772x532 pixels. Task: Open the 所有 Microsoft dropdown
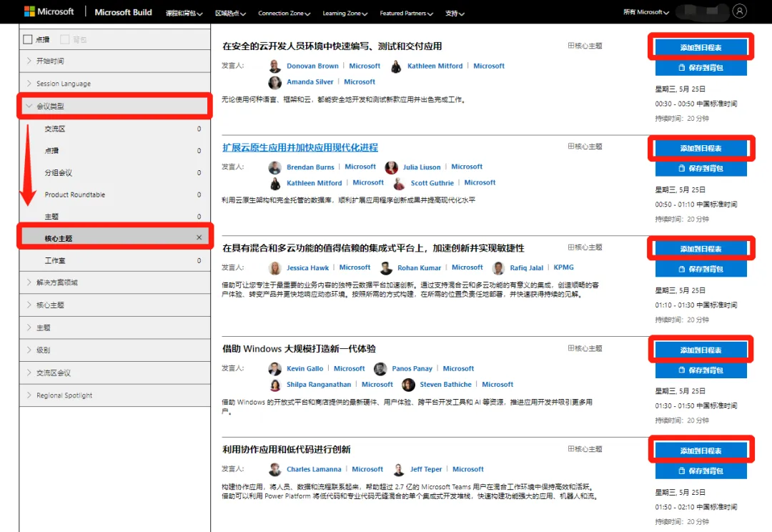[646, 12]
